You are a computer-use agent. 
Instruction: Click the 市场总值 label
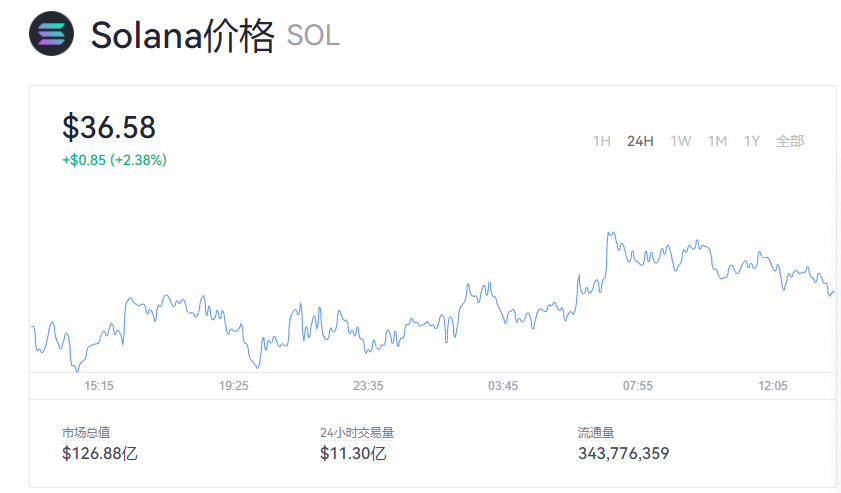pos(86,432)
